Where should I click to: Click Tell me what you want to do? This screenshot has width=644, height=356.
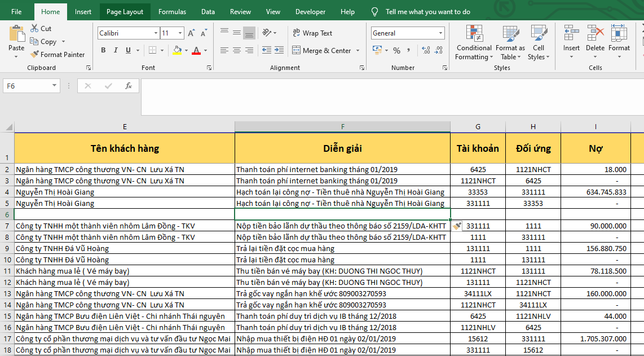(427, 12)
